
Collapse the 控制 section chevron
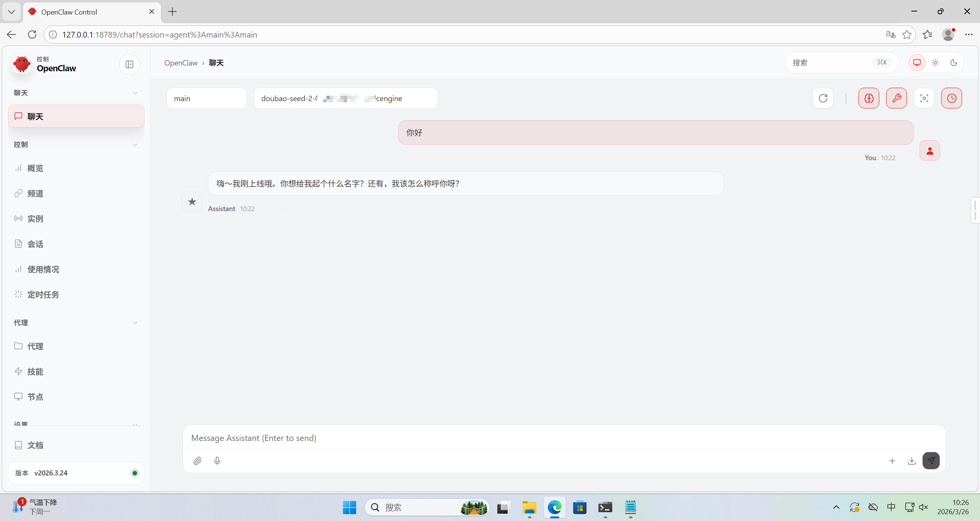(x=135, y=145)
